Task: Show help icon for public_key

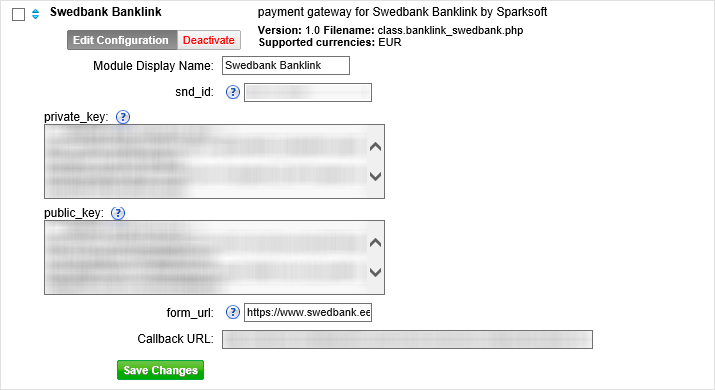Action: coord(118,213)
